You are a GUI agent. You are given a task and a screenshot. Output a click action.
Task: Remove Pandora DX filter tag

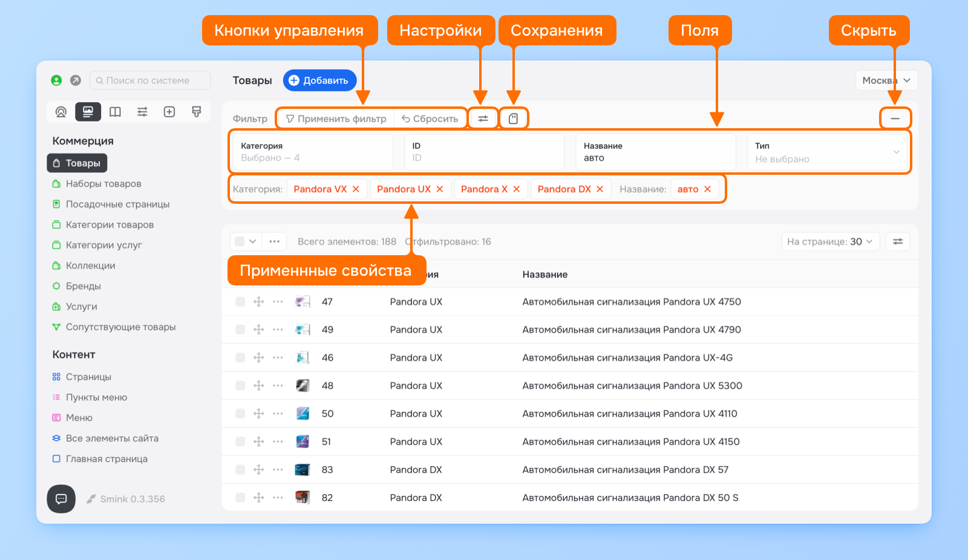point(600,189)
